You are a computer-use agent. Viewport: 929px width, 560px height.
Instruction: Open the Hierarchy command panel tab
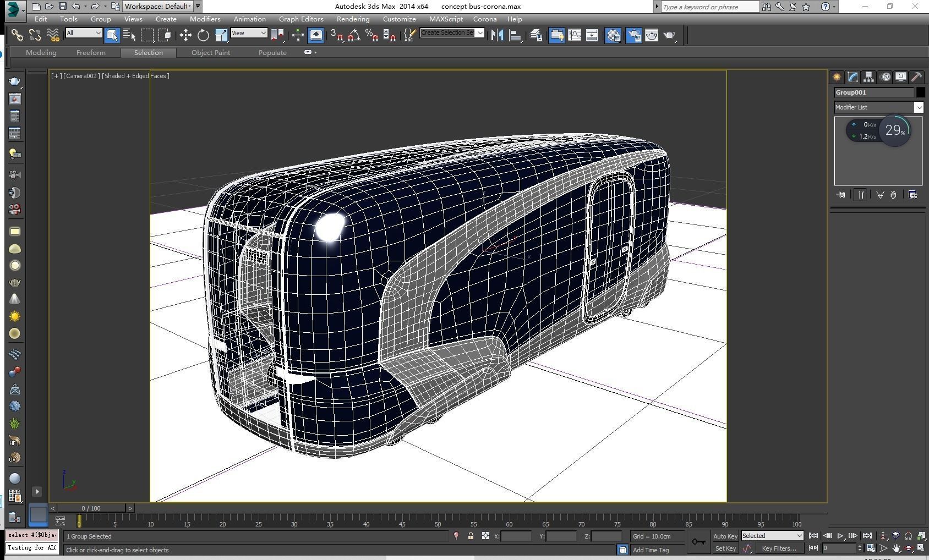pyautogui.click(x=868, y=77)
